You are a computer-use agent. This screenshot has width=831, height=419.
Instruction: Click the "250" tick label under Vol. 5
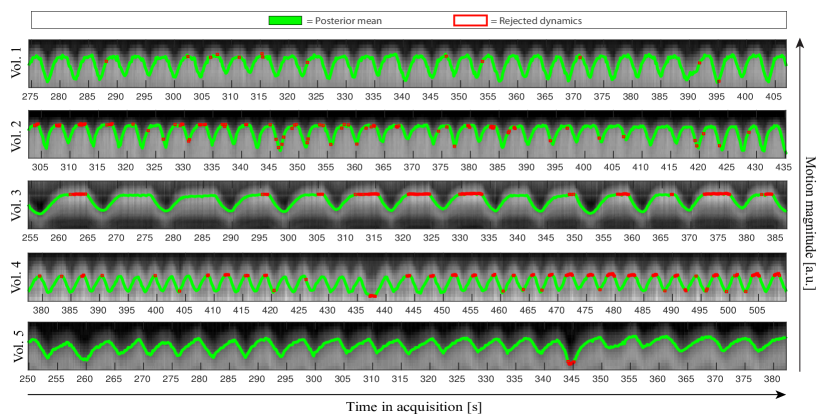point(28,379)
